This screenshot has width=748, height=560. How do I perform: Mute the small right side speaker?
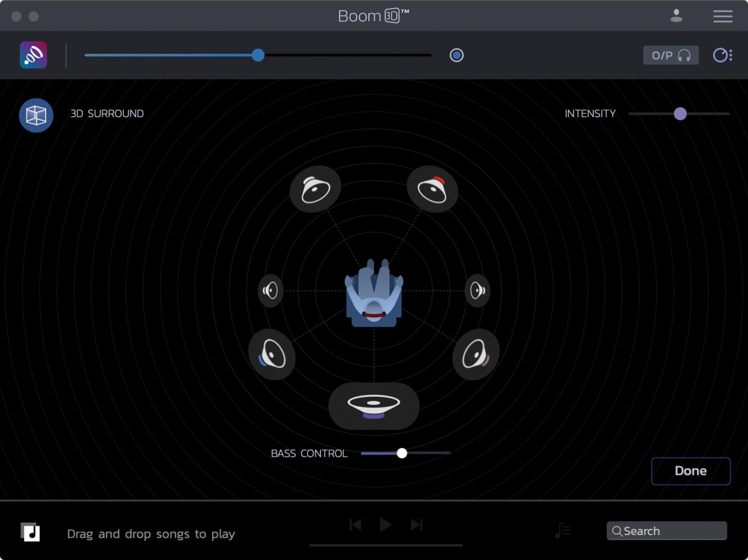[477, 290]
